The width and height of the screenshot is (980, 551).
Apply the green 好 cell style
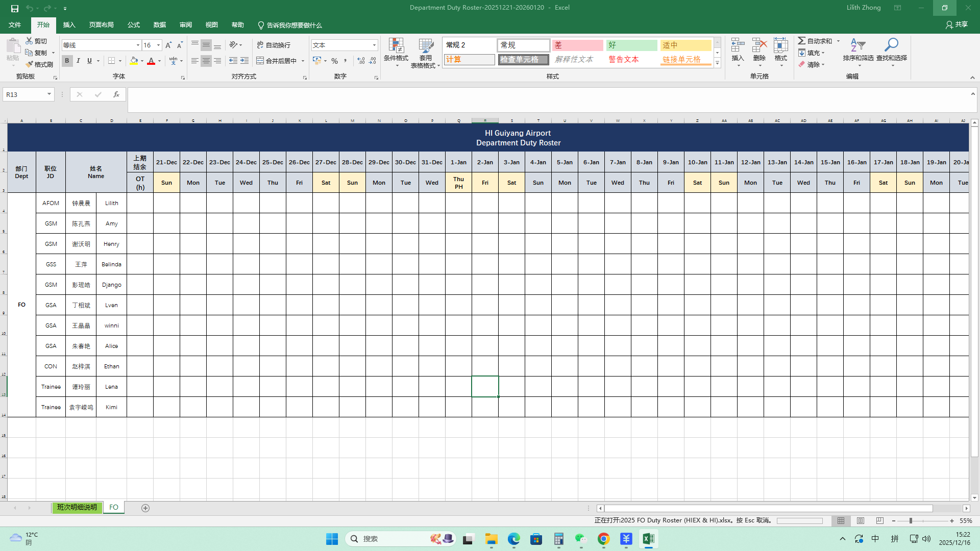631,45
